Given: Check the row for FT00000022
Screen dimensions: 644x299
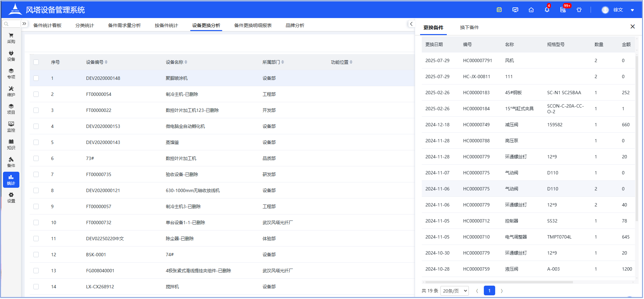Looking at the screenshot, I should click(36, 110).
